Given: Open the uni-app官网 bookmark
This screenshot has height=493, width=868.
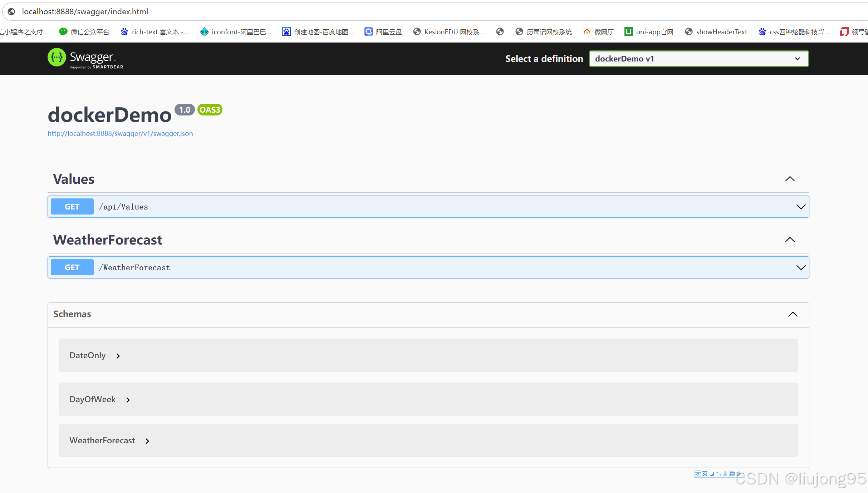Looking at the screenshot, I should [x=649, y=32].
